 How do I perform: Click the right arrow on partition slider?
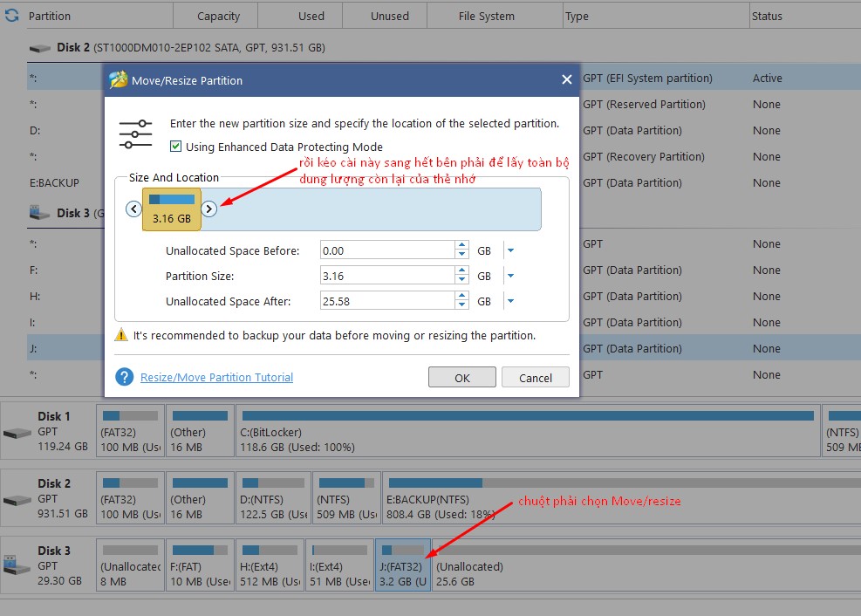[209, 209]
